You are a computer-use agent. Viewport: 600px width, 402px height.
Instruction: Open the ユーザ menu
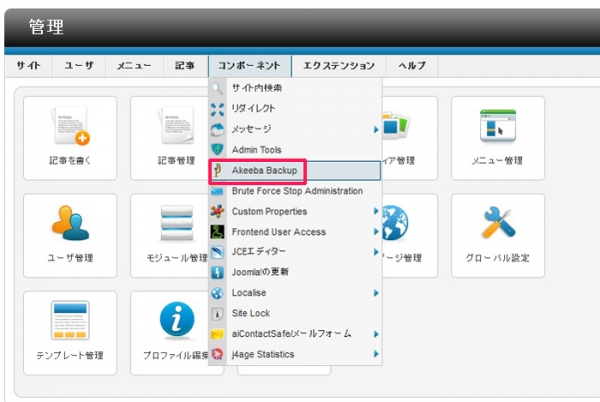79,66
